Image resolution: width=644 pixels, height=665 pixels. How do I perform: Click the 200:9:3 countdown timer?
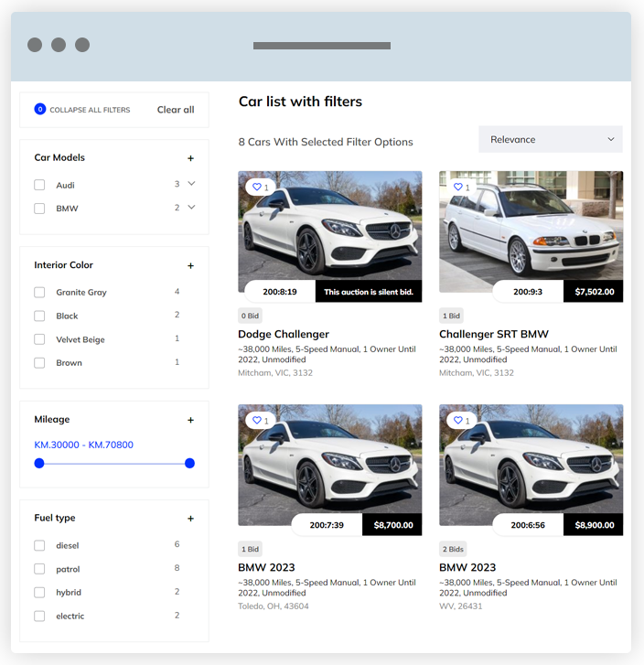528,292
